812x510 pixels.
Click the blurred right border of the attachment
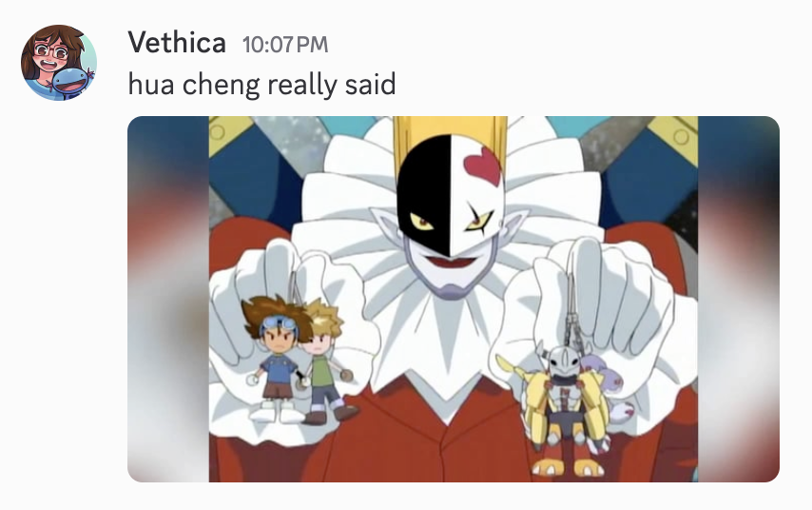(739, 299)
